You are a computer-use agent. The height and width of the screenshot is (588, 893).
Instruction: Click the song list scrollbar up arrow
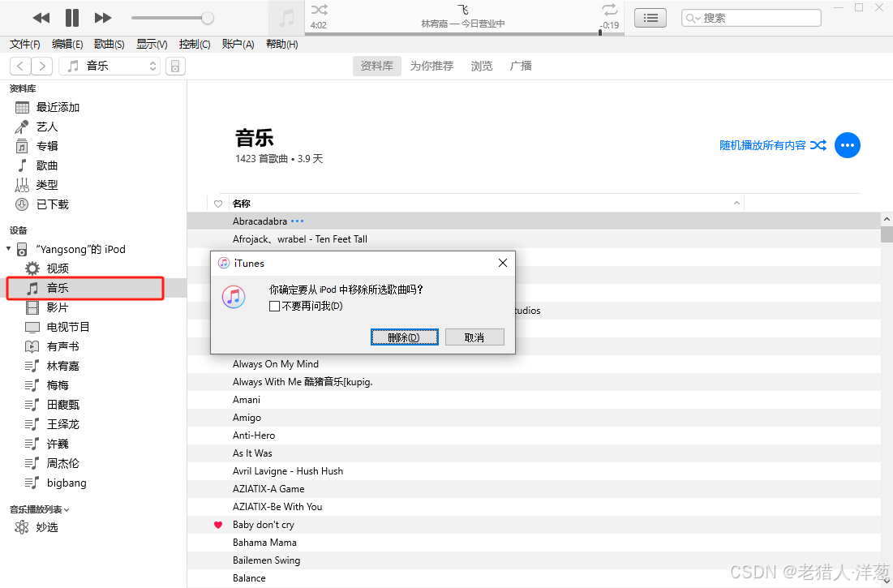coord(887,219)
